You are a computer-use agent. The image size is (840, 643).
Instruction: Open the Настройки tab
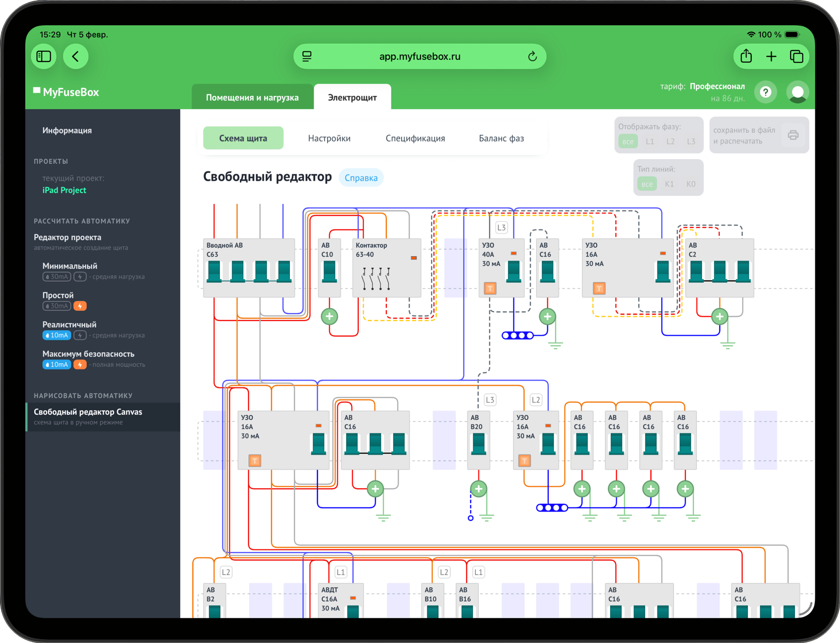[x=329, y=138]
